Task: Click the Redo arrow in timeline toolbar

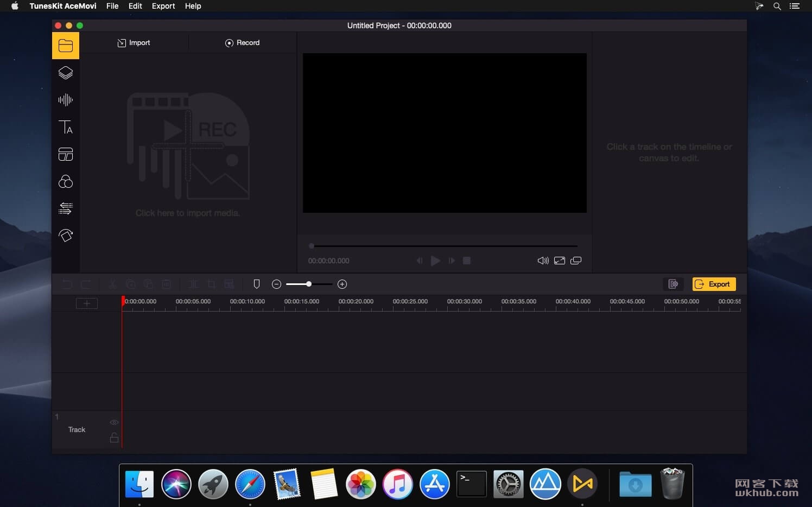Action: [x=86, y=284]
